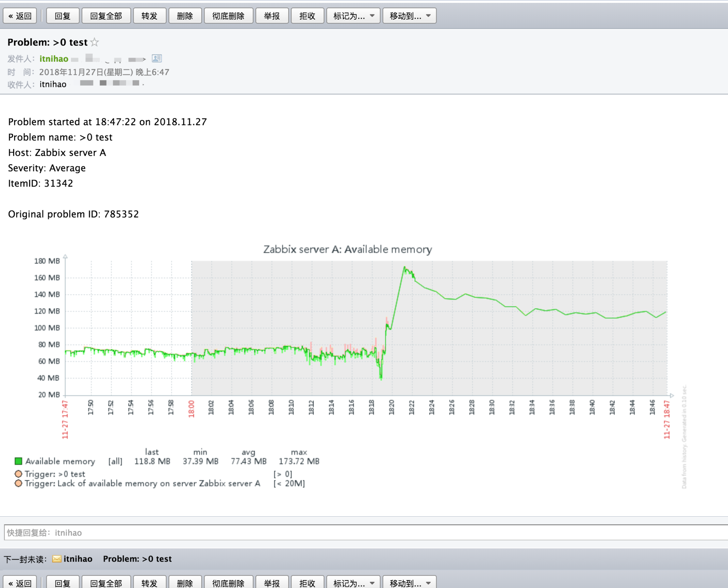Click sender name itnihao link
The image size is (728, 588).
[54, 58]
